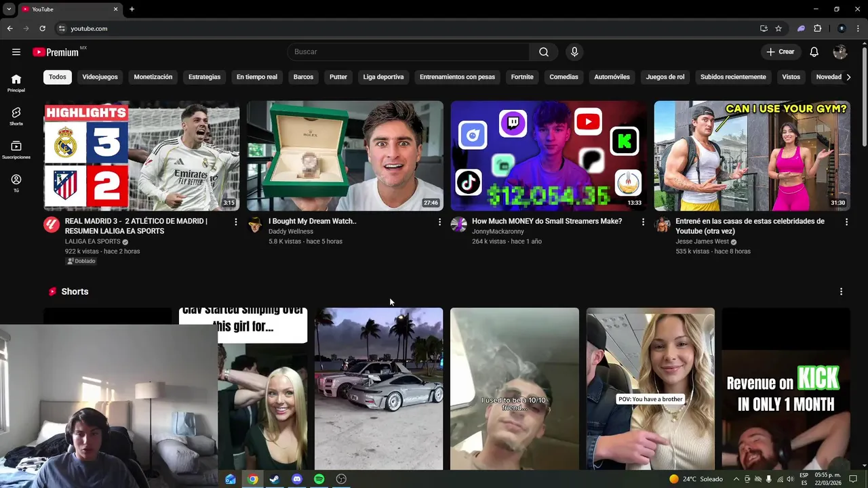Screen dimensions: 868x488
Task: Open Discord from the taskbar
Action: click(x=297, y=479)
